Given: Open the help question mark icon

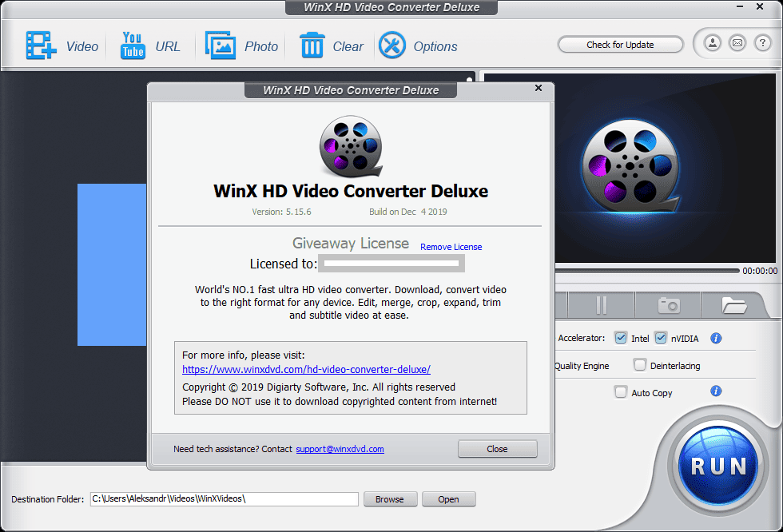Looking at the screenshot, I should pyautogui.click(x=762, y=43).
